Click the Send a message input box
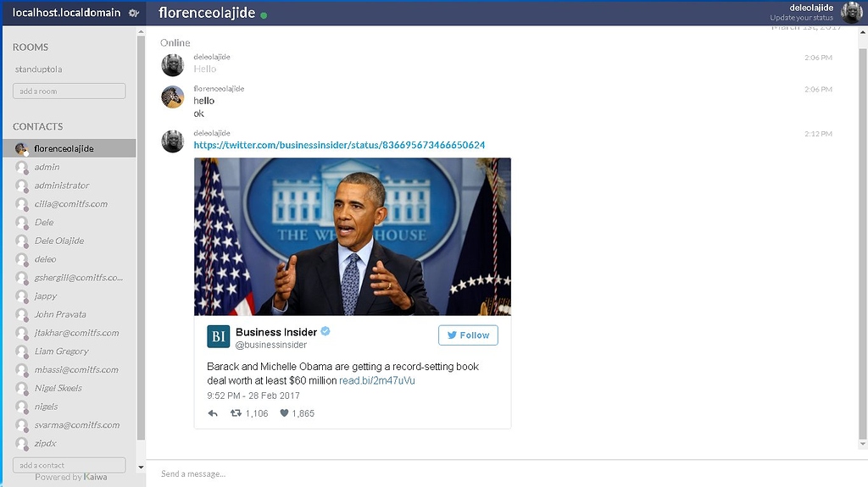 [507, 473]
